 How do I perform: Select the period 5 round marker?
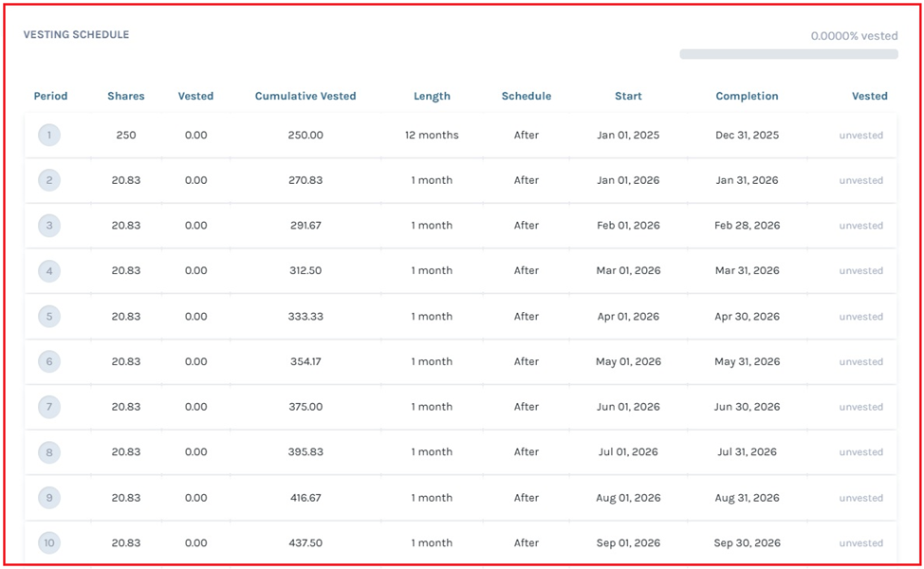tap(48, 316)
